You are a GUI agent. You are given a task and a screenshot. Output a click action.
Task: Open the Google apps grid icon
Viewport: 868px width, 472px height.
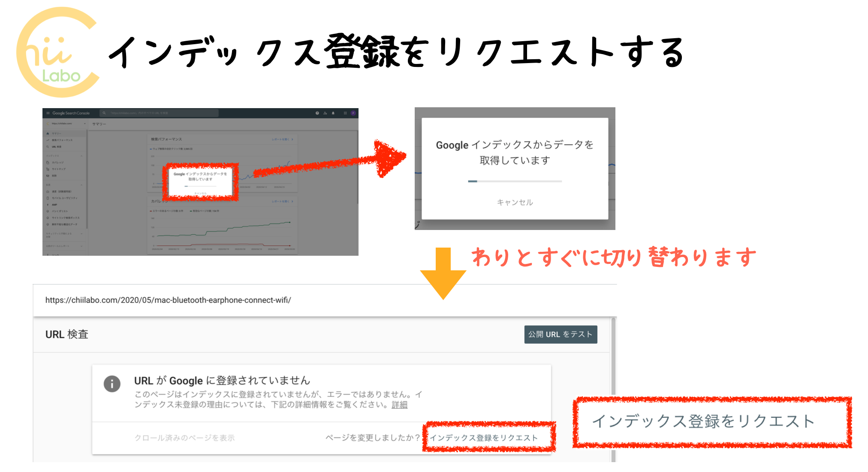pos(345,113)
